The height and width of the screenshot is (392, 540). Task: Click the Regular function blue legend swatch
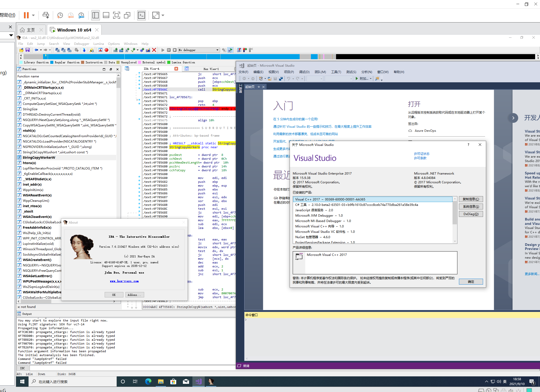click(52, 62)
